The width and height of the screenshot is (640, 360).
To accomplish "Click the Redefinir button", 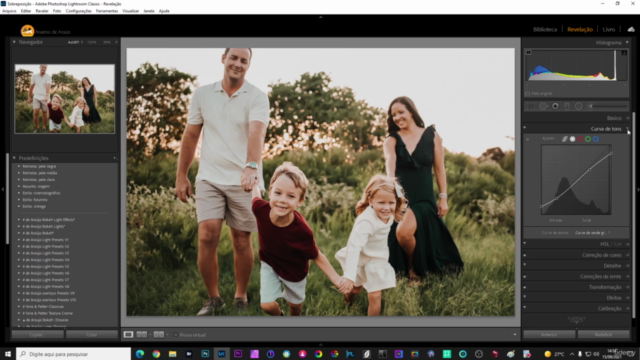I will (603, 335).
